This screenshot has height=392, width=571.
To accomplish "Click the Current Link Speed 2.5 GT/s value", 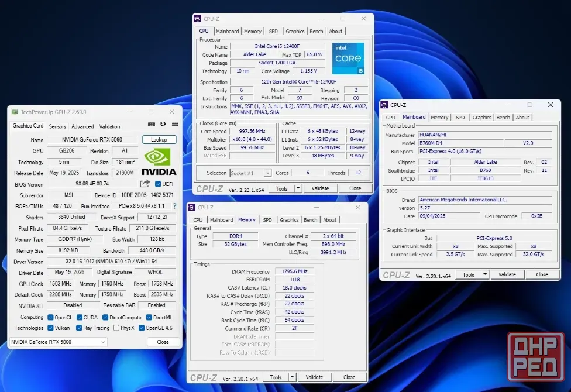I will click(x=455, y=255).
